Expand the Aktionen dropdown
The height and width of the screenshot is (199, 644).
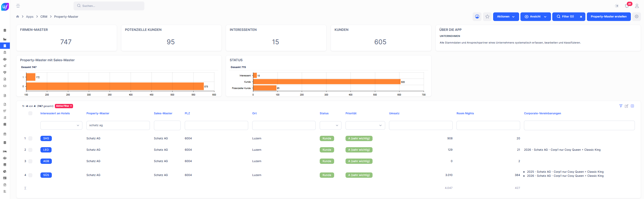coord(506,17)
